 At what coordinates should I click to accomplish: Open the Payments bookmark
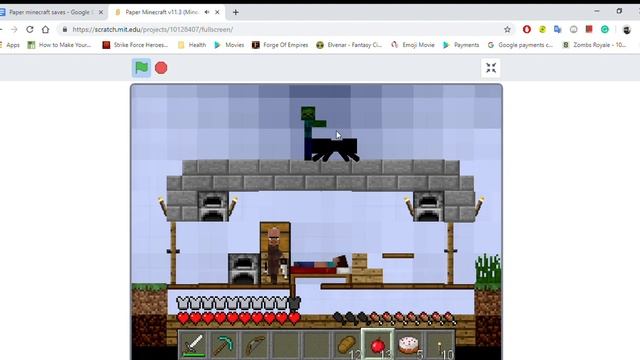461,45
